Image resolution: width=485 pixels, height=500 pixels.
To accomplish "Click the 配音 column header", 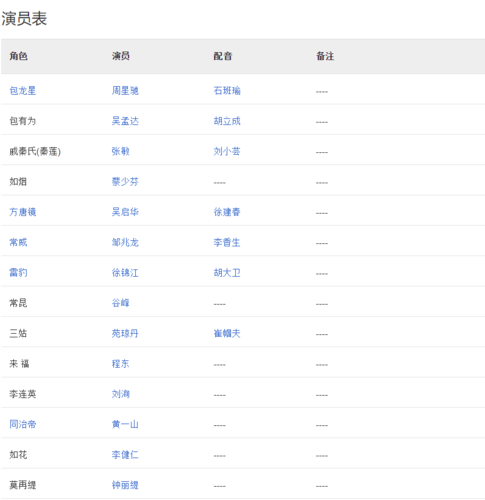I will click(223, 56).
